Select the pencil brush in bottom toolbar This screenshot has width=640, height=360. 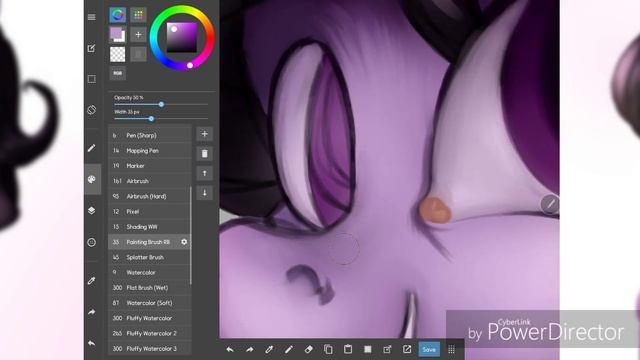click(x=289, y=349)
